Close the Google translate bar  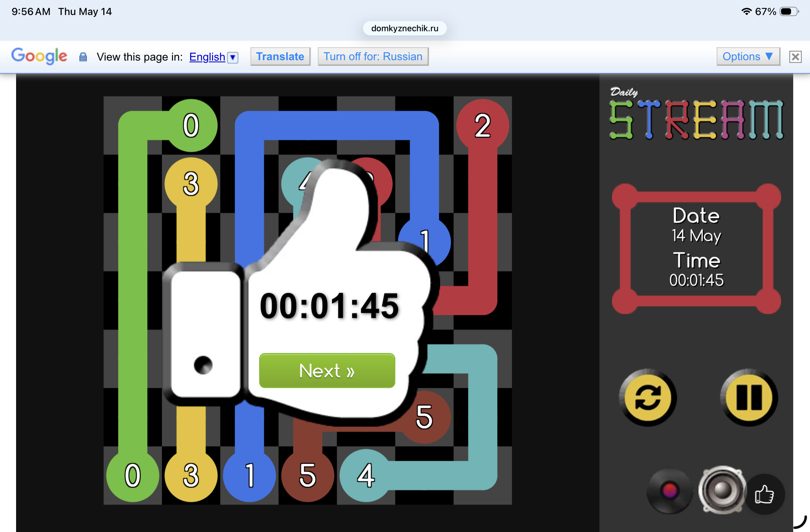(x=795, y=56)
